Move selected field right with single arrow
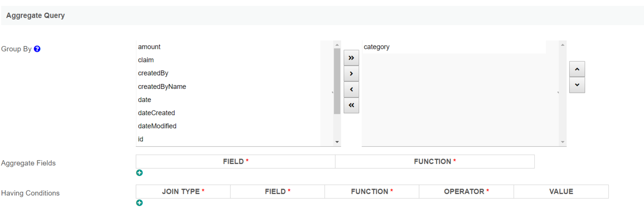644x208 pixels. pos(351,74)
